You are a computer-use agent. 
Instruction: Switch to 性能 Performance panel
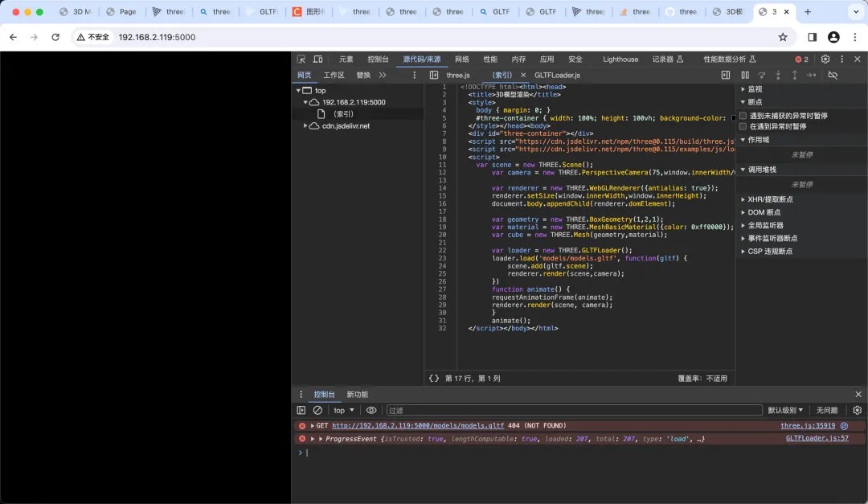click(x=490, y=59)
